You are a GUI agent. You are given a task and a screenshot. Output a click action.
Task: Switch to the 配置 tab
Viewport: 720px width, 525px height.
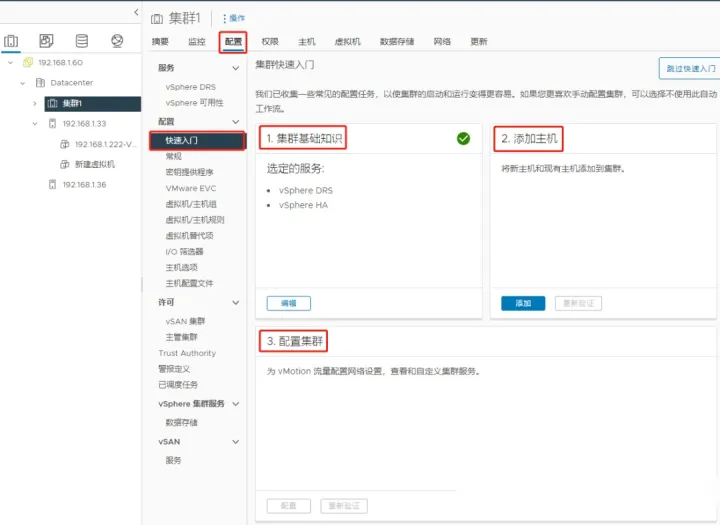click(233, 42)
